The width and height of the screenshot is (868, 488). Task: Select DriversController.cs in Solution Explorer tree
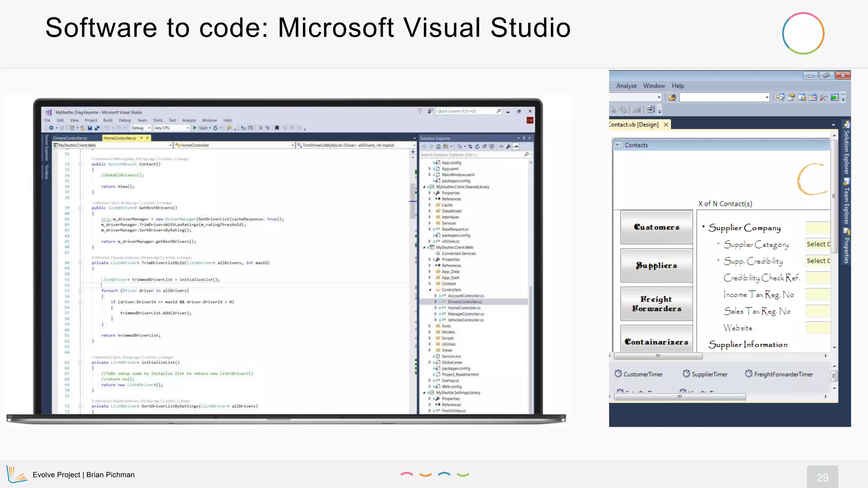point(465,302)
